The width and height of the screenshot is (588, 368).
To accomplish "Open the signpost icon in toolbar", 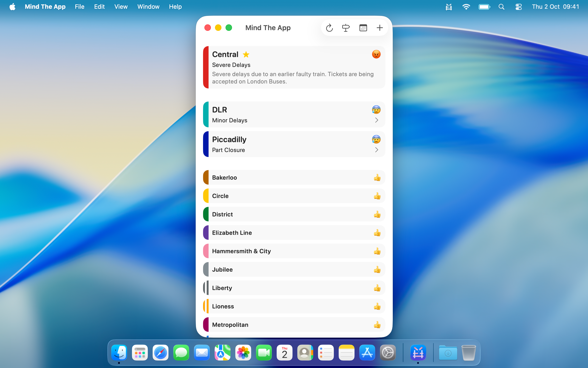I will click(x=346, y=28).
